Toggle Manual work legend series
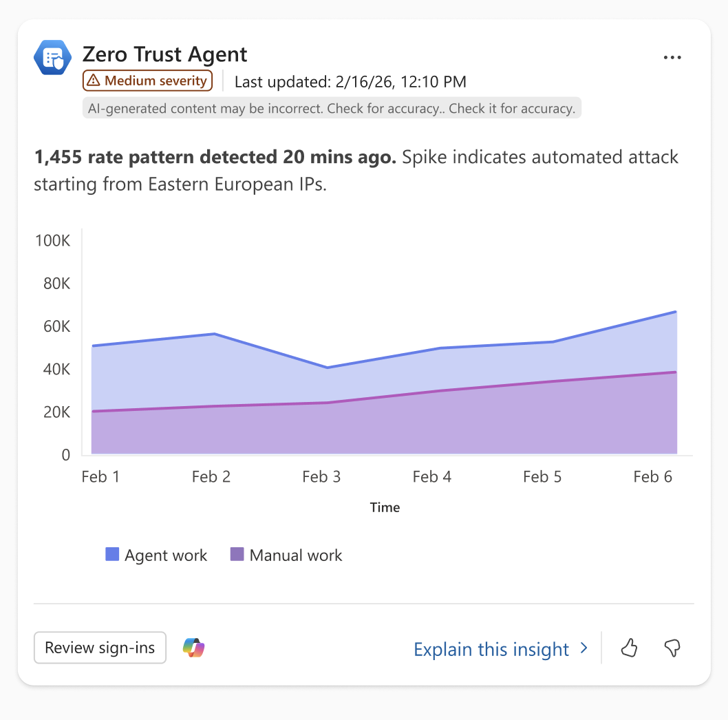 click(x=286, y=555)
